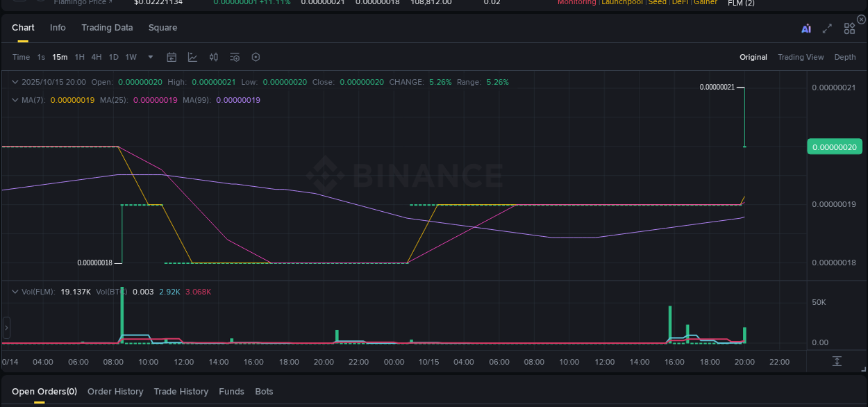Click the green last price tag 0.00000020
The image size is (868, 407).
834,147
